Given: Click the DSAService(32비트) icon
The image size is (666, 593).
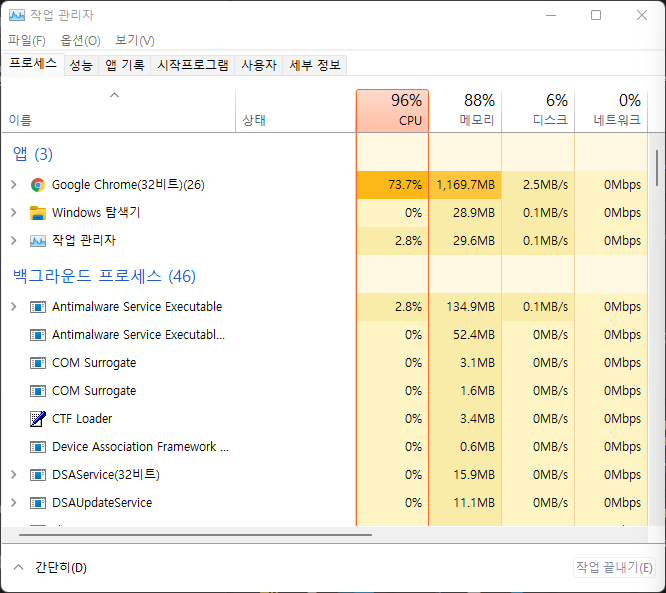Looking at the screenshot, I should pos(38,475).
